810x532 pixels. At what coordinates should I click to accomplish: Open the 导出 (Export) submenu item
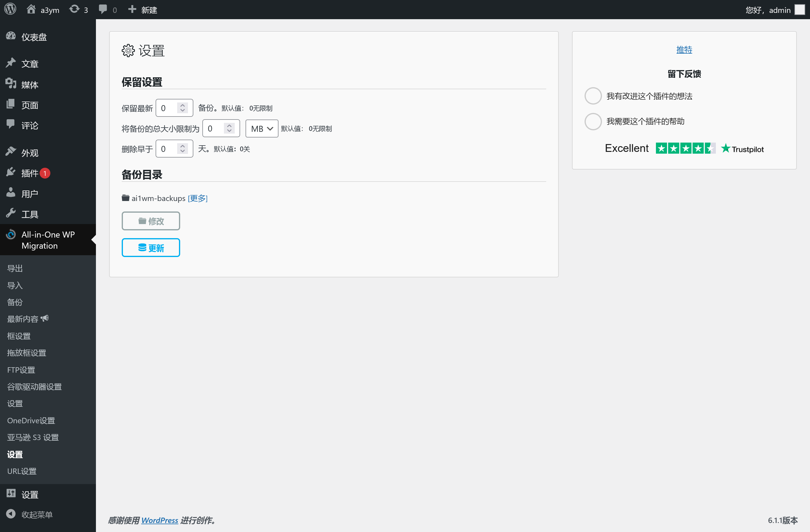tap(15, 268)
